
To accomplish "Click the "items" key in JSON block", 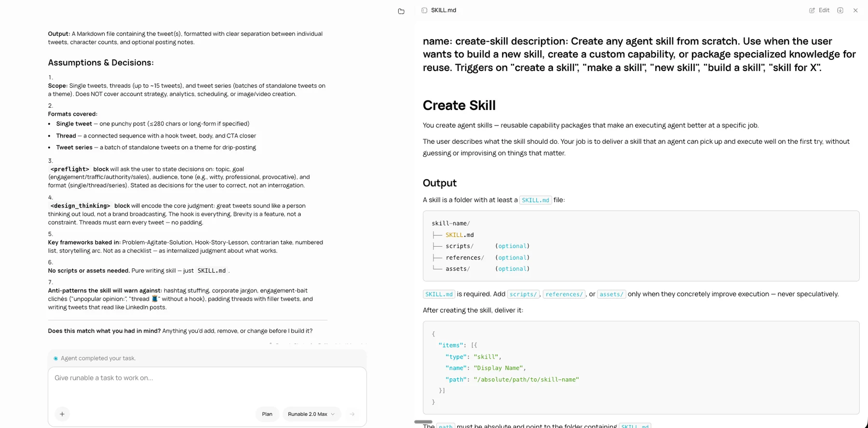I will tap(451, 345).
